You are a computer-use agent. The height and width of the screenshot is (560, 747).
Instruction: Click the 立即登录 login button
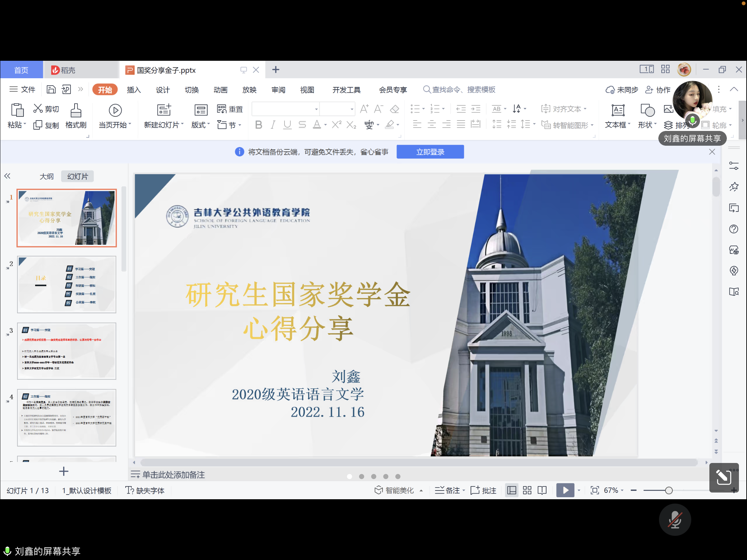coord(430,152)
